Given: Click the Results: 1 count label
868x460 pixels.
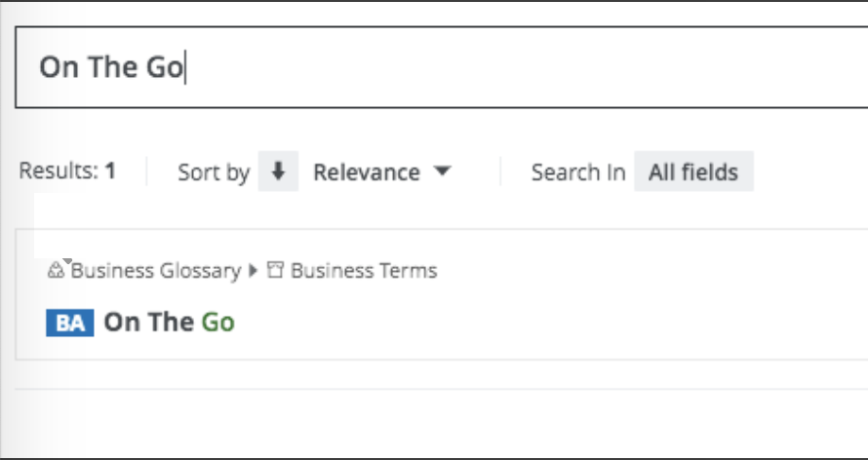Looking at the screenshot, I should (x=67, y=172).
